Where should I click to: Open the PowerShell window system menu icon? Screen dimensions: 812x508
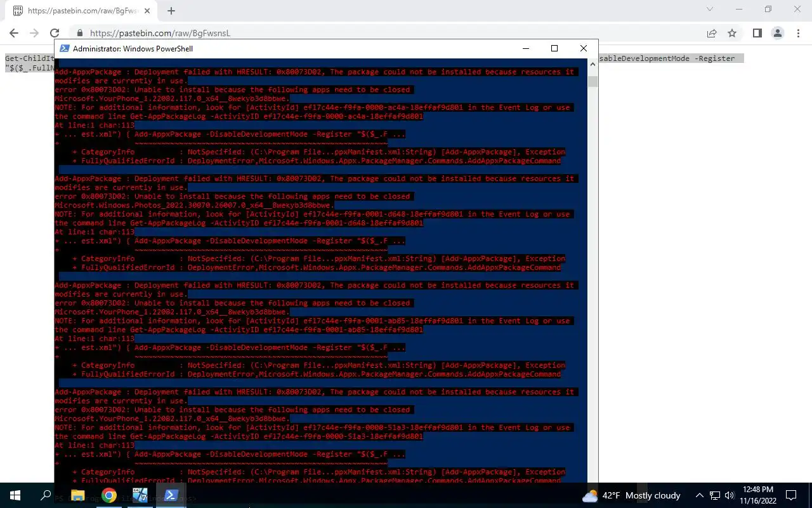pos(64,48)
